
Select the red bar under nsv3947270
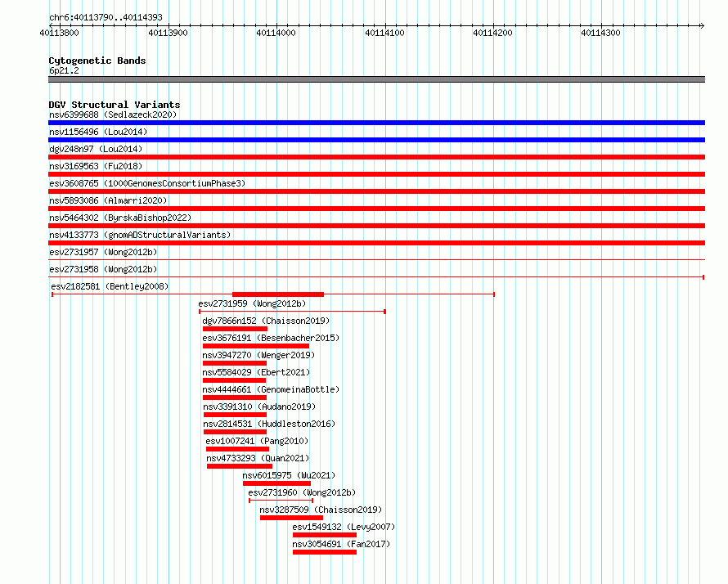pos(235,363)
